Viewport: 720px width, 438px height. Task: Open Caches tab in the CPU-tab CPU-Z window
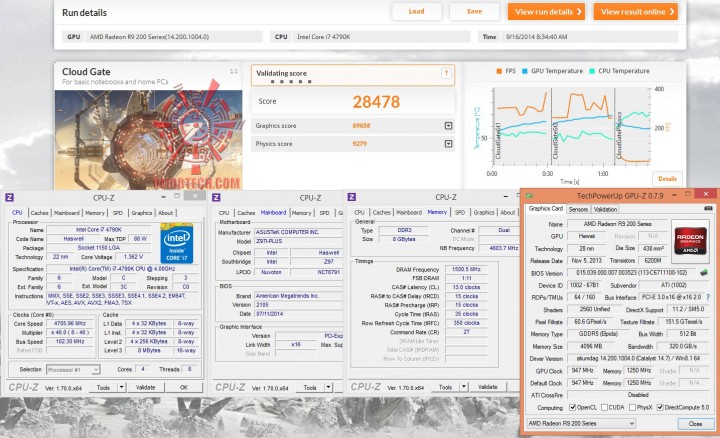click(x=39, y=213)
